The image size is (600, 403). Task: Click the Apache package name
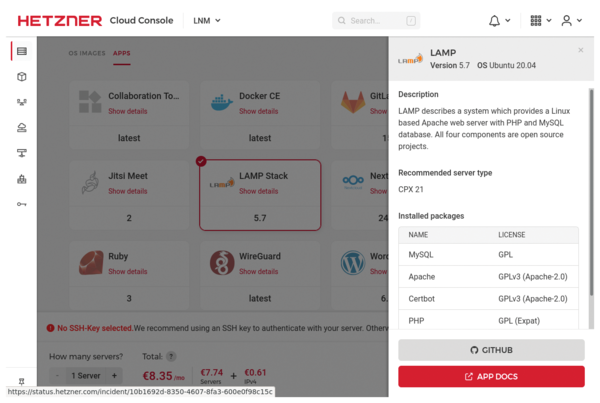(x=422, y=277)
